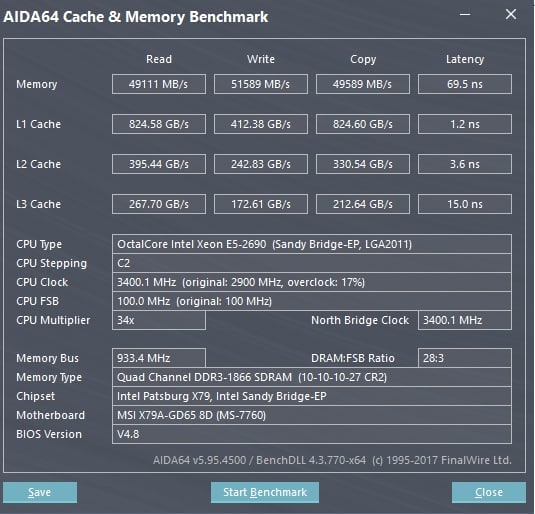Screen dimensions: 535x514
Task: Click the CPU Stepping label
Action: pyautogui.click(x=52, y=263)
